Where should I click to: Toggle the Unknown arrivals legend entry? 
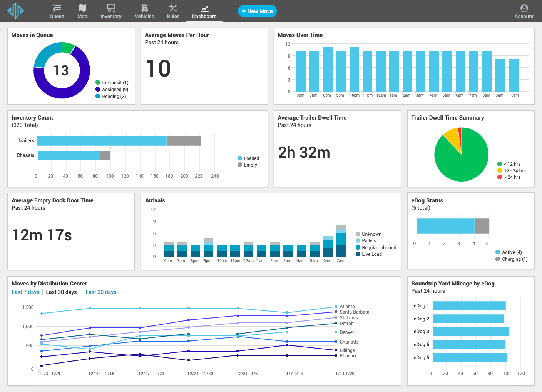click(368, 234)
